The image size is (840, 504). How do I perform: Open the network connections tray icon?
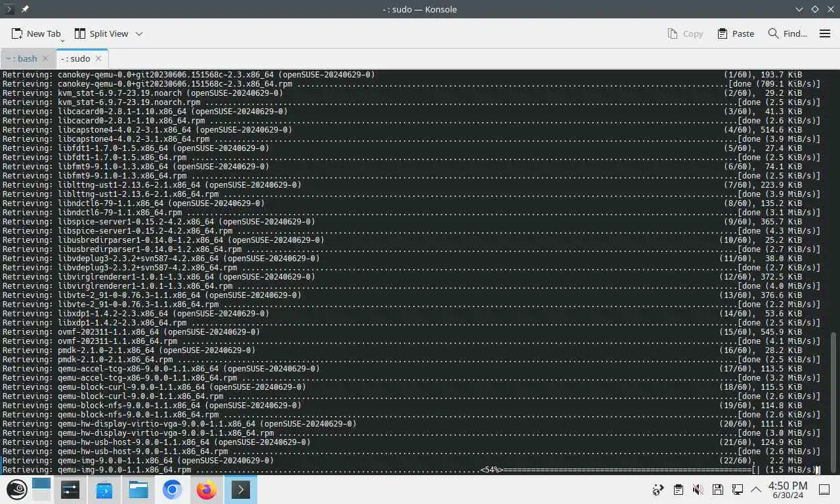pos(737,490)
